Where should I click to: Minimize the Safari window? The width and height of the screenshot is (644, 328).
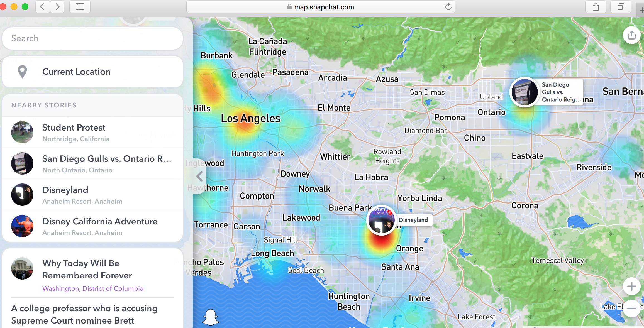click(x=14, y=7)
